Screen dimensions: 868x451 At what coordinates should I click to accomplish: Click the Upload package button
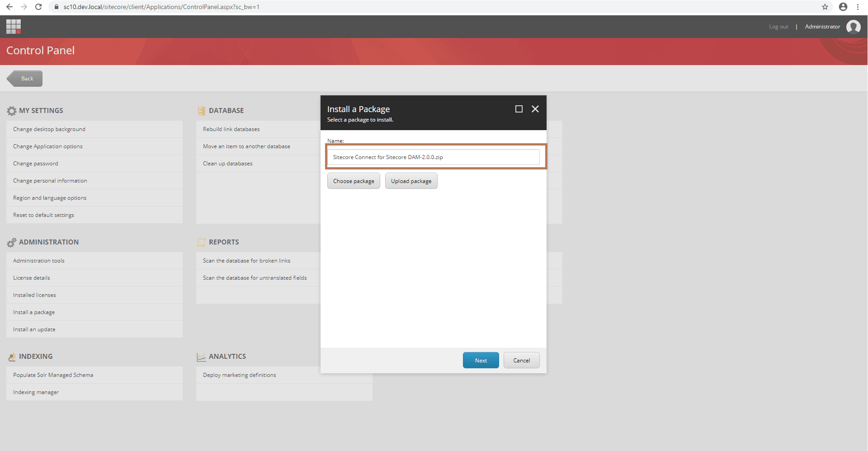coord(411,181)
